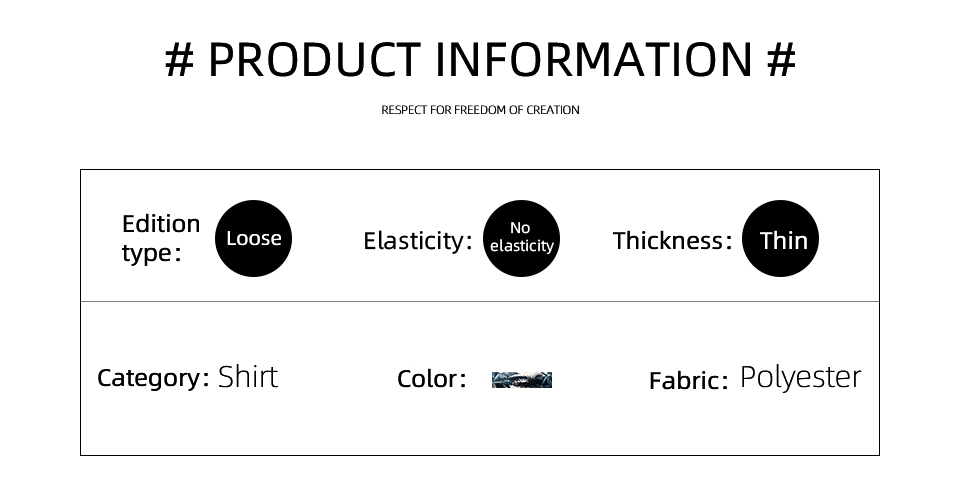Select the Thickness label
This screenshot has height=488, width=960.
point(672,241)
